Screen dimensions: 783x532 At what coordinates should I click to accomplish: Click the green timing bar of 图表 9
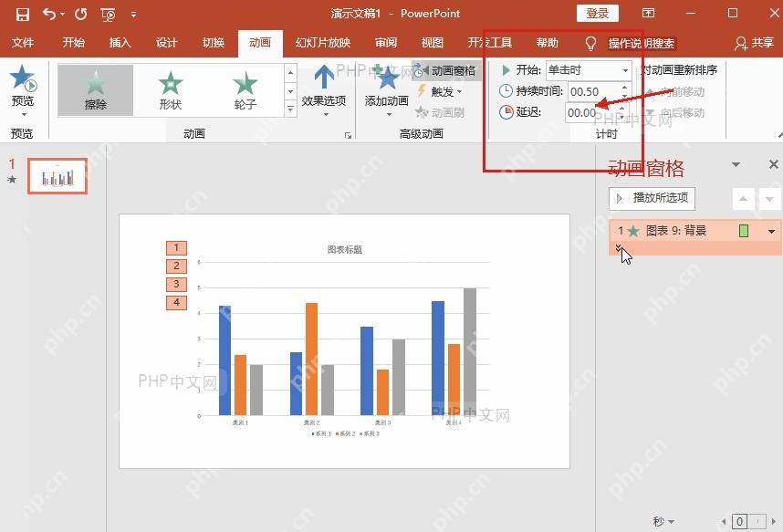pos(744,231)
